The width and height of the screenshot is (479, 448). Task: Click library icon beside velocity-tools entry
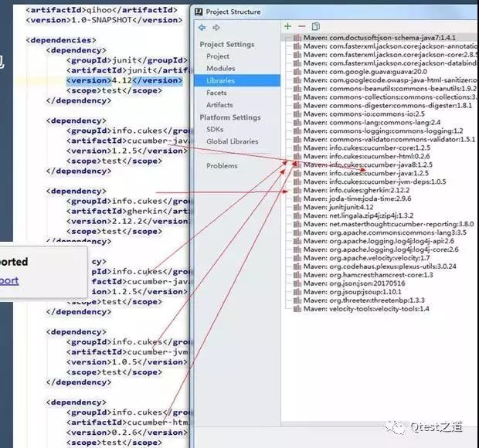[x=297, y=309]
